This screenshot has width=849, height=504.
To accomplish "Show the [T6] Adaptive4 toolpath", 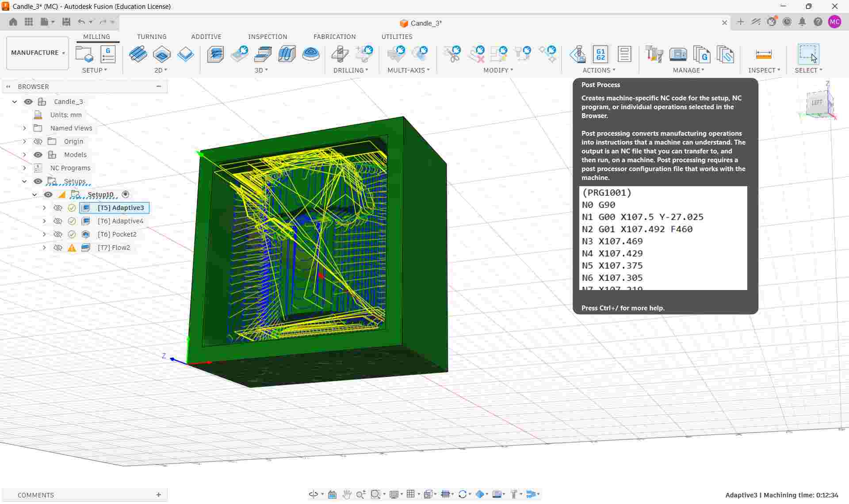I will point(58,221).
